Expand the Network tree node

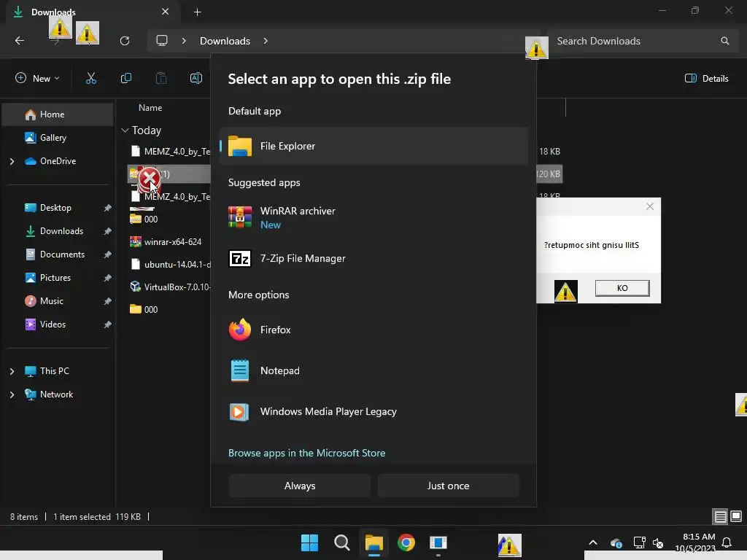12,394
